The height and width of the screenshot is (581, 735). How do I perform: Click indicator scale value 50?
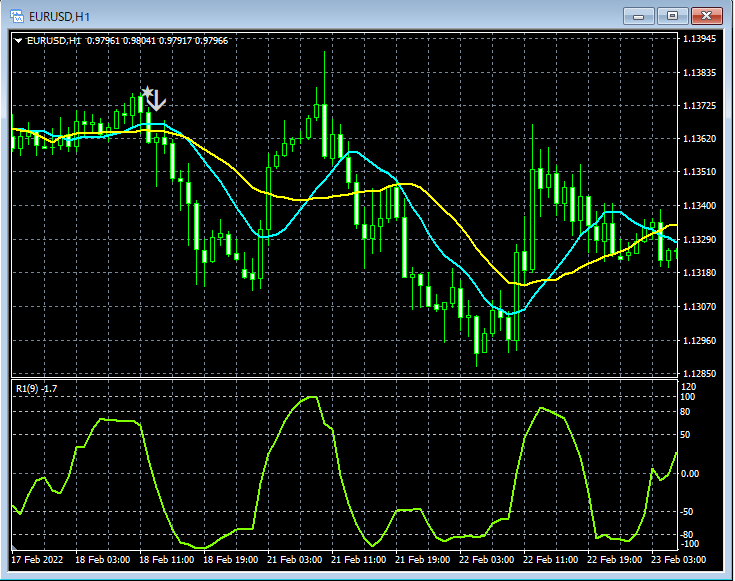(685, 435)
